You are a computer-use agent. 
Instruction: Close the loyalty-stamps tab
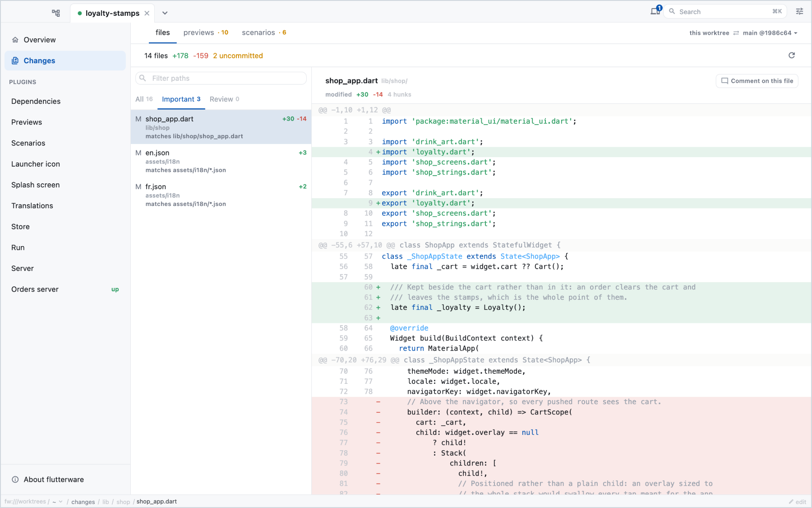[147, 13]
